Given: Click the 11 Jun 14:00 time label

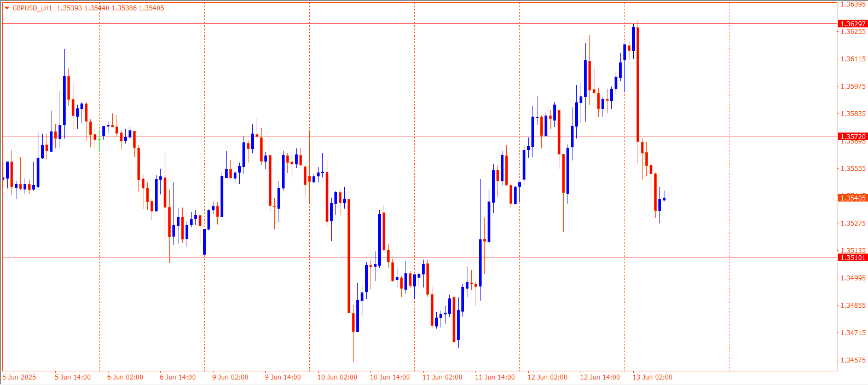Looking at the screenshot, I should (x=495, y=377).
